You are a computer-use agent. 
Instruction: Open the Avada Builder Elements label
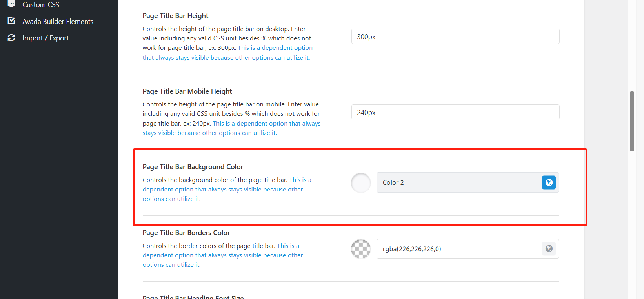coord(58,22)
